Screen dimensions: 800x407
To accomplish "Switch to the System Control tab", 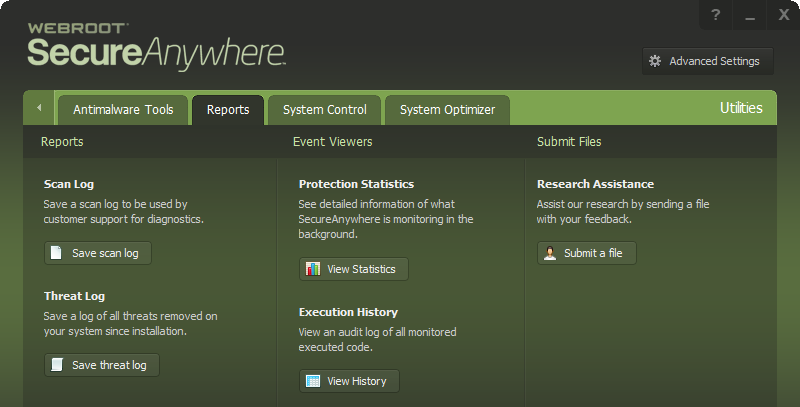I will 324,110.
